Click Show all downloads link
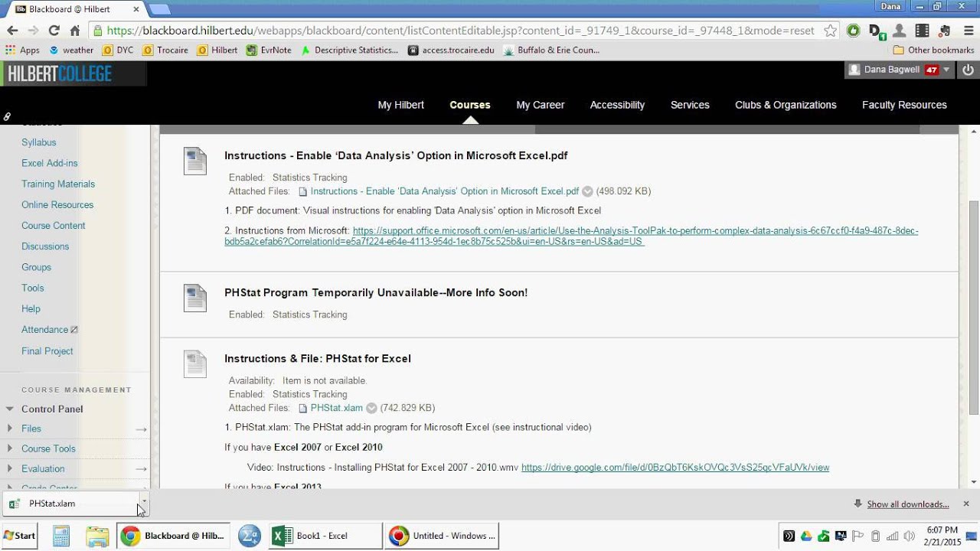 [908, 504]
